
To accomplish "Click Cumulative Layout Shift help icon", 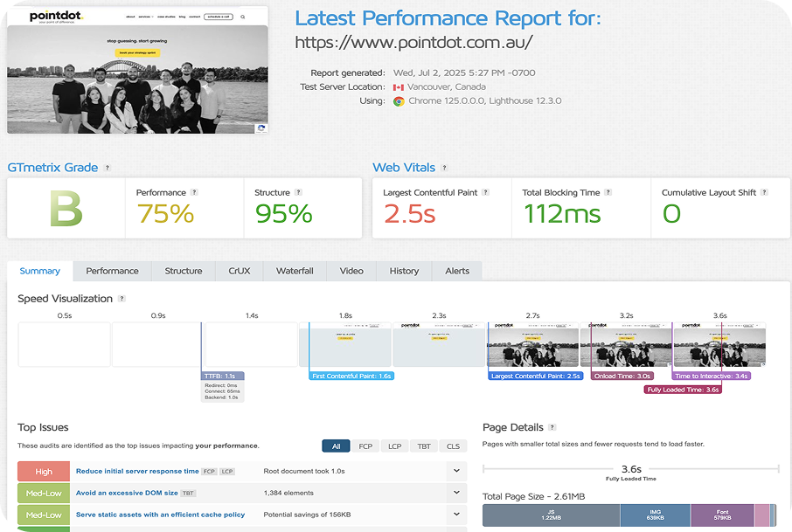I will [764, 192].
